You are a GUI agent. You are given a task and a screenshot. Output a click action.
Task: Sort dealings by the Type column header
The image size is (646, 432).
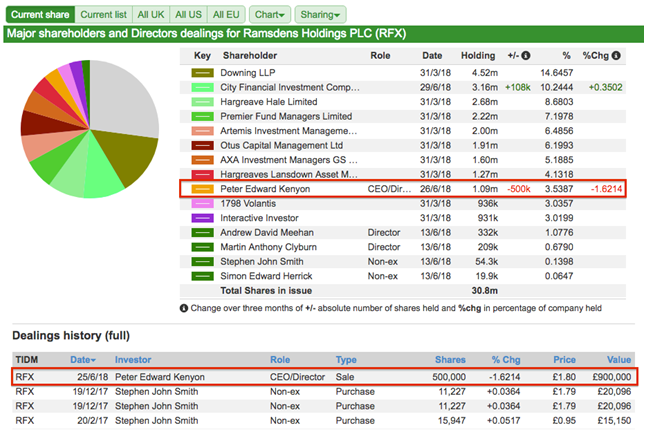coord(346,360)
